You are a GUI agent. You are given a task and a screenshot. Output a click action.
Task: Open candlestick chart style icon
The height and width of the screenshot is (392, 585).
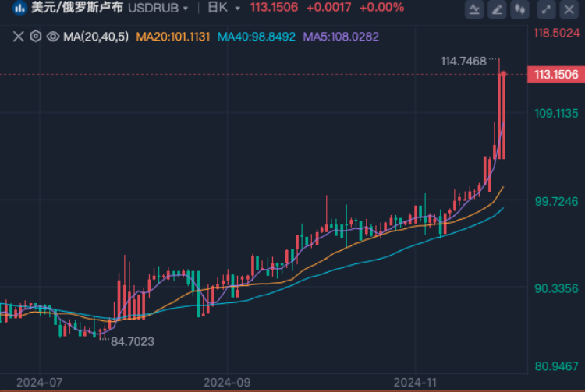point(519,9)
